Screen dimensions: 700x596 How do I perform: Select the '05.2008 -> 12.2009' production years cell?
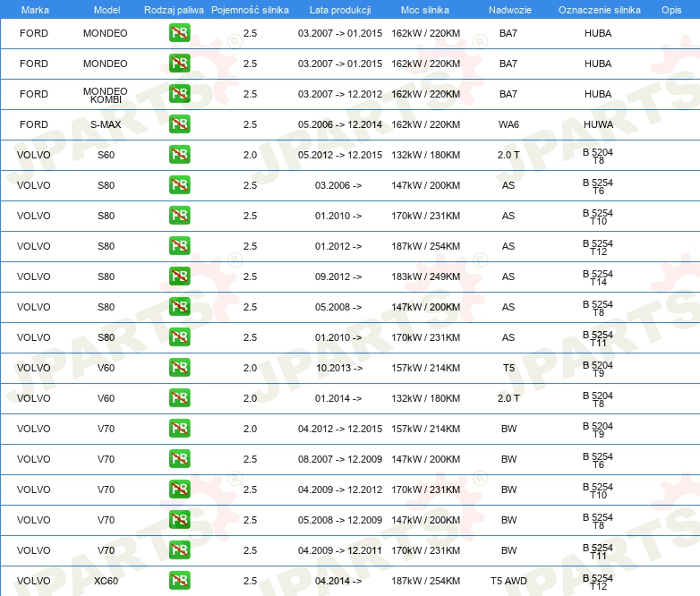point(340,520)
